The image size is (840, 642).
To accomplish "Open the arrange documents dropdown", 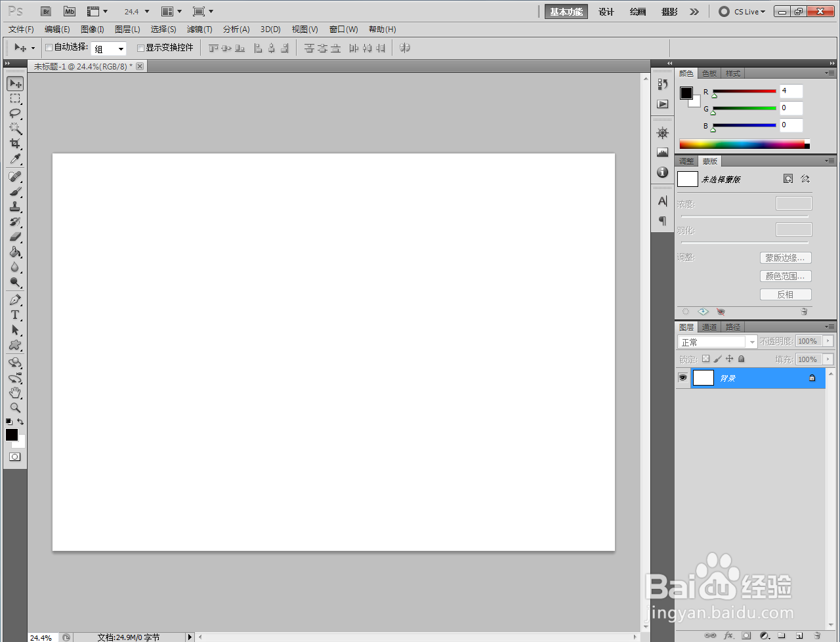I will 172,12.
